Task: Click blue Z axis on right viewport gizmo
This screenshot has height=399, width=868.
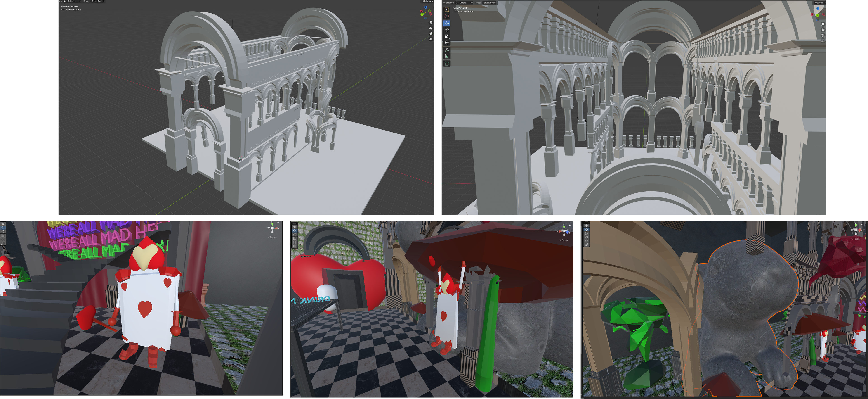Action: [818, 8]
